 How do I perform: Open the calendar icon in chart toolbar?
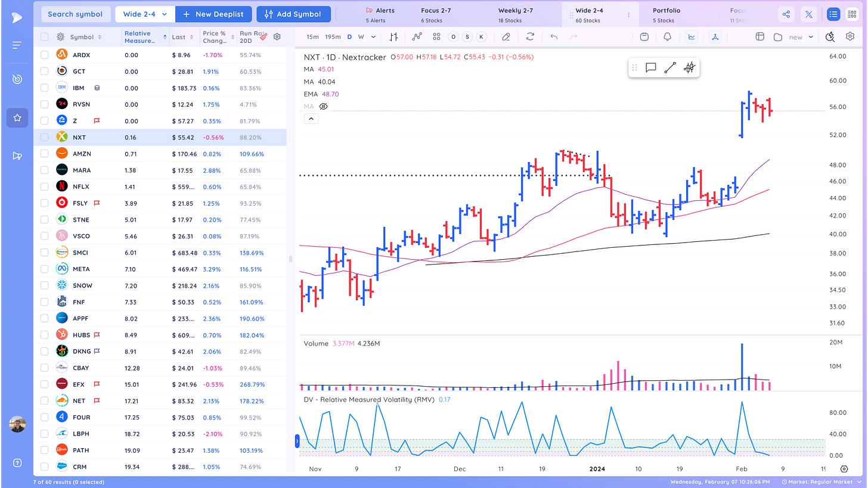pos(644,37)
